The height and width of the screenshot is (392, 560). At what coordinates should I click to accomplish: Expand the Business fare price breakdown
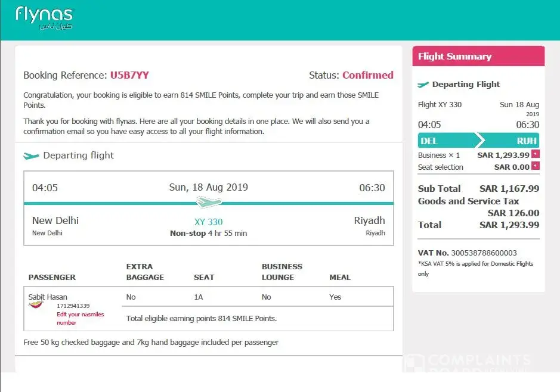point(535,154)
